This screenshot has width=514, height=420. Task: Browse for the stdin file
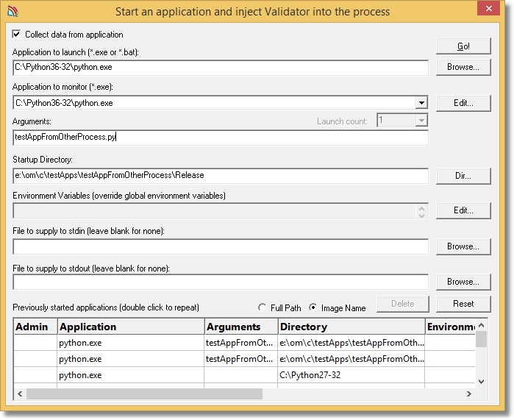(463, 246)
